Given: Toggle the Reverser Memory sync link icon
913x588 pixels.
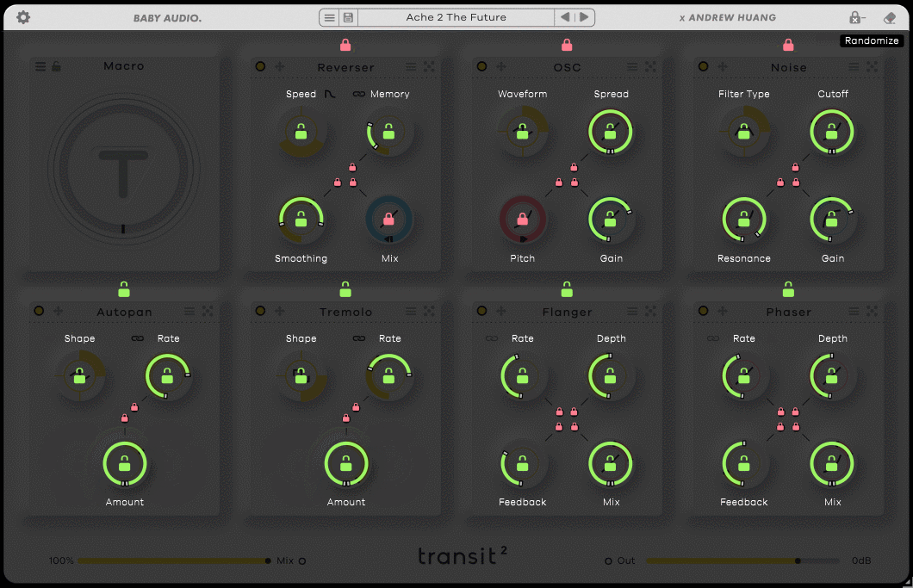Looking at the screenshot, I should coord(358,94).
